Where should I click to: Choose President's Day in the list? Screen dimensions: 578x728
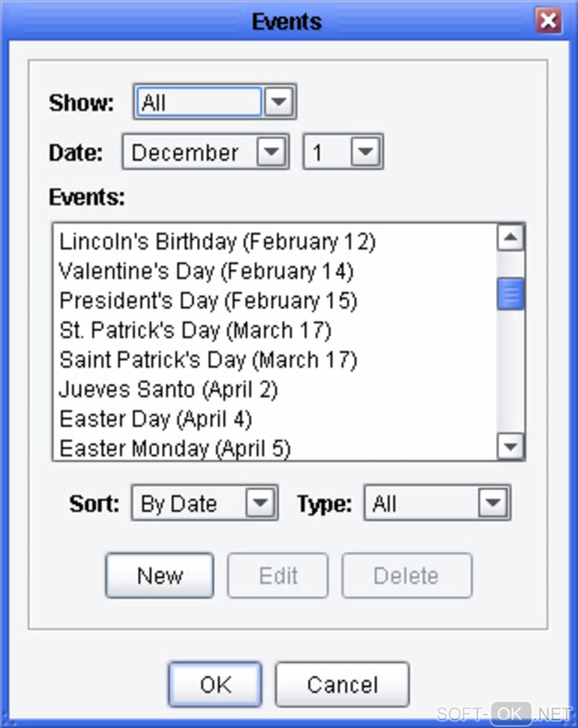point(208,301)
